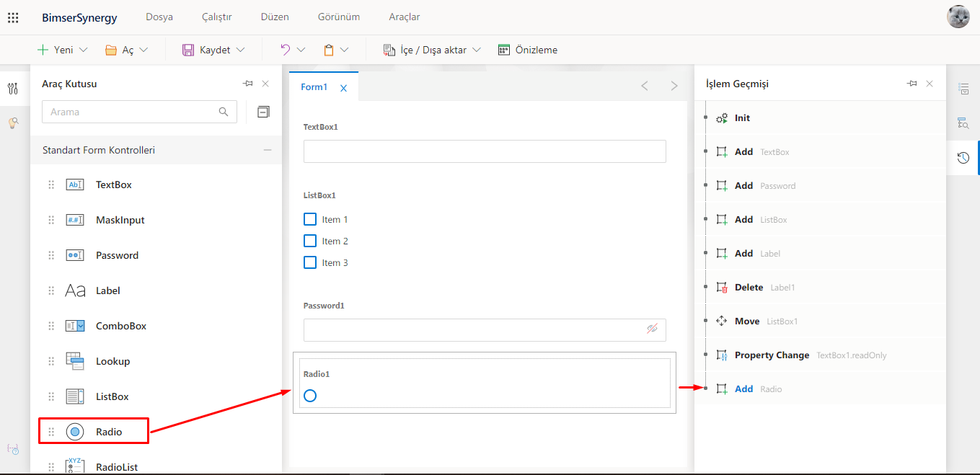Open the Dosya menu
Viewport: 980px width, 475px height.
click(159, 17)
